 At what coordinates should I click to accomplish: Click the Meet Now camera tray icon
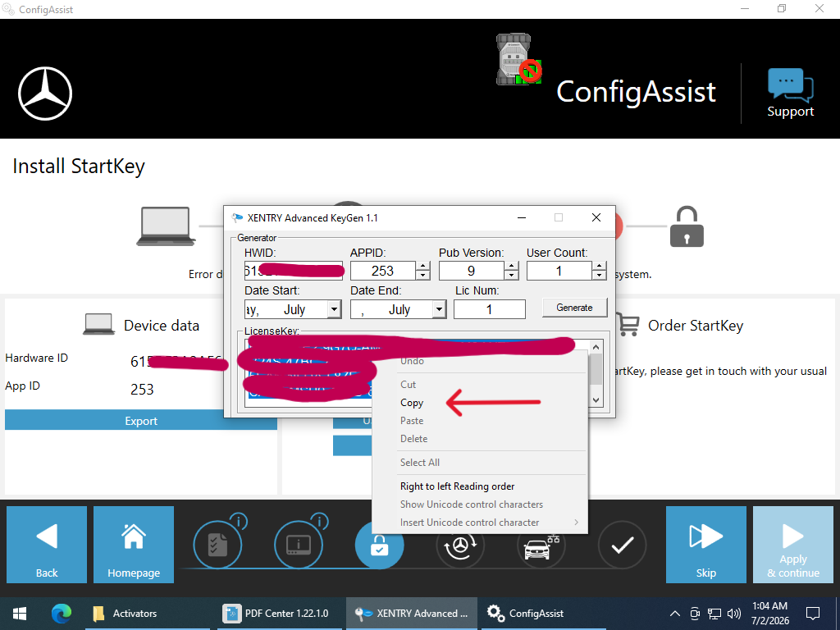point(695,614)
